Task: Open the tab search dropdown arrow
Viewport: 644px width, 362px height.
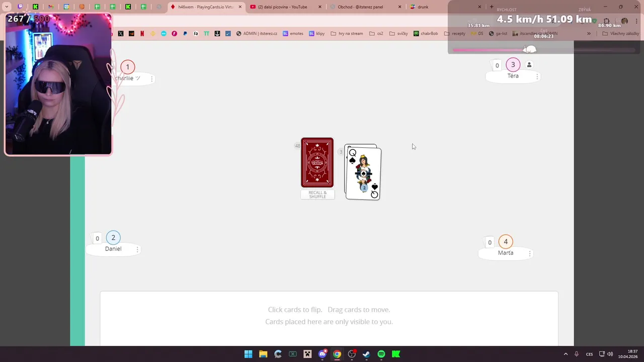Action: point(7,7)
